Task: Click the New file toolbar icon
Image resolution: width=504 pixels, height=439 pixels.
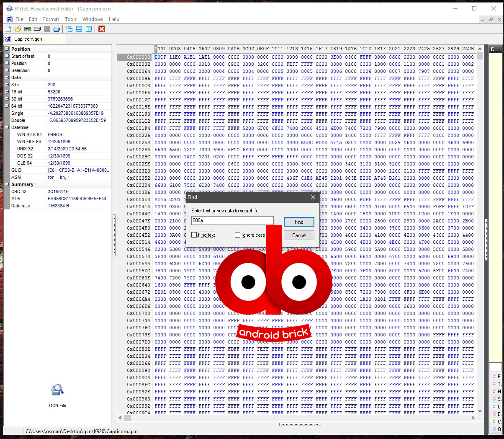Action: point(8,29)
